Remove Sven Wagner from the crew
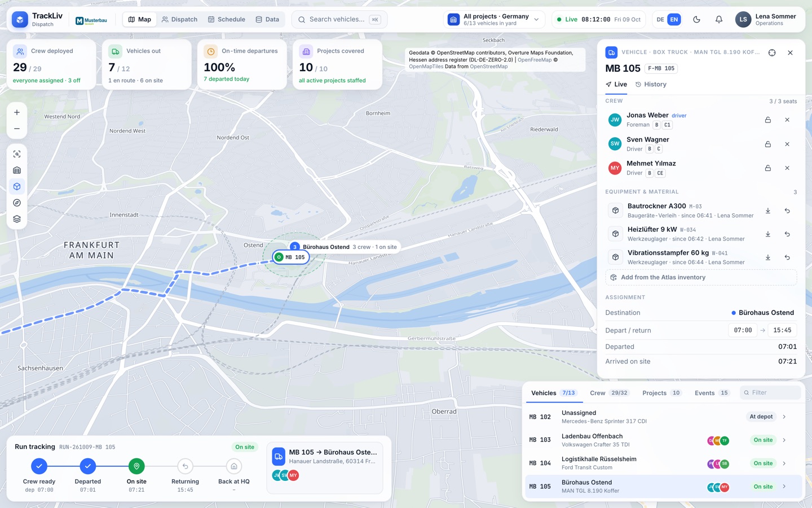 point(787,144)
